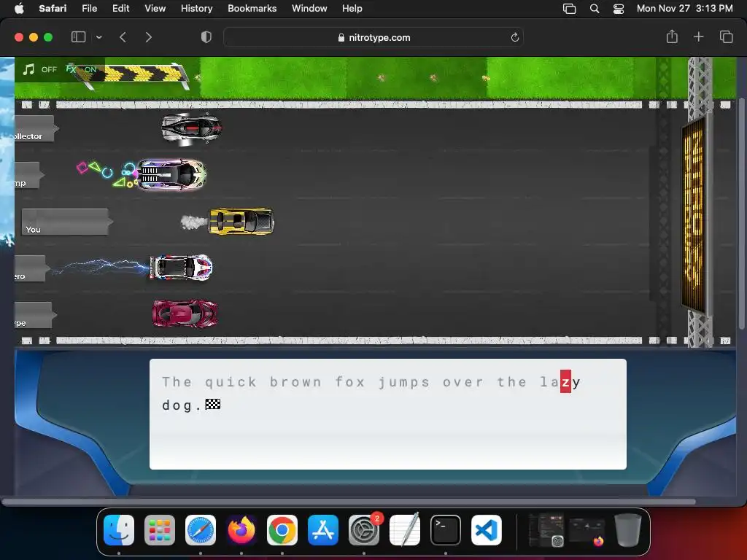Image resolution: width=747 pixels, height=560 pixels.
Task: Open Launchpad from the Dock
Action: (160, 530)
